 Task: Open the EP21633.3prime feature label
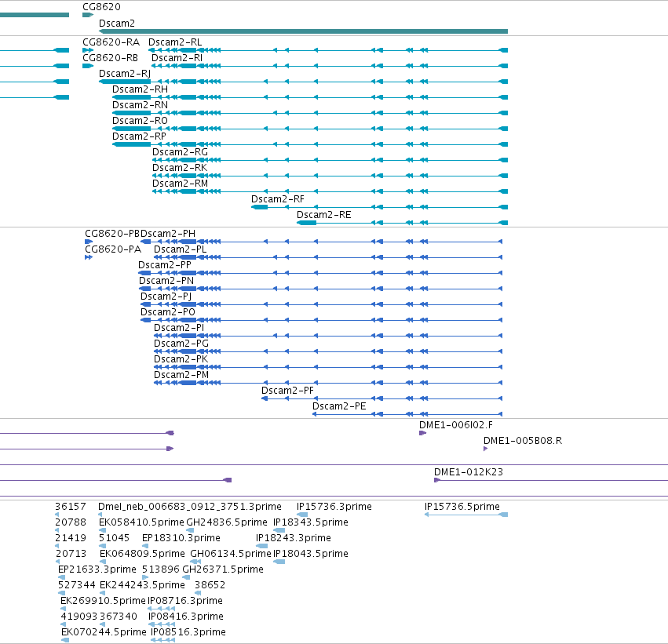pos(97,570)
